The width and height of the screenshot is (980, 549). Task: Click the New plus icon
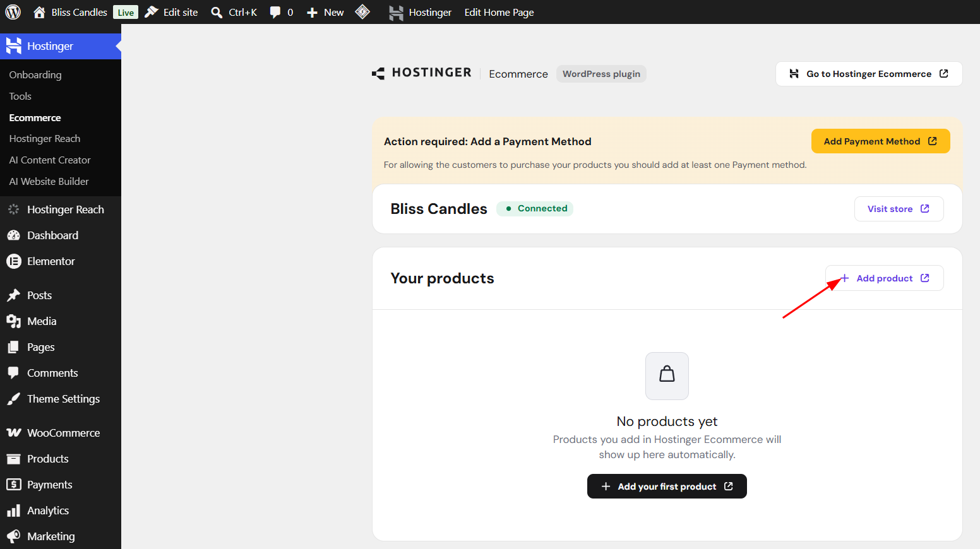312,13
